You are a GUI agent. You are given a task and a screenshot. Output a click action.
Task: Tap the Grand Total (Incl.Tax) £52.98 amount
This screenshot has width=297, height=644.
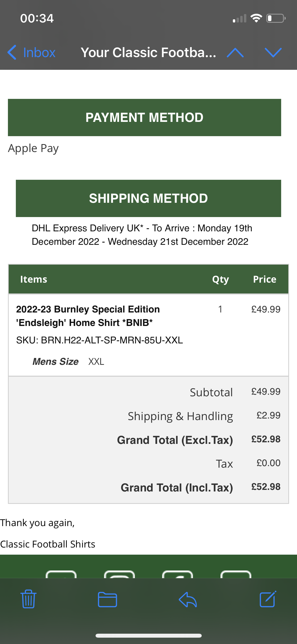[x=266, y=487]
